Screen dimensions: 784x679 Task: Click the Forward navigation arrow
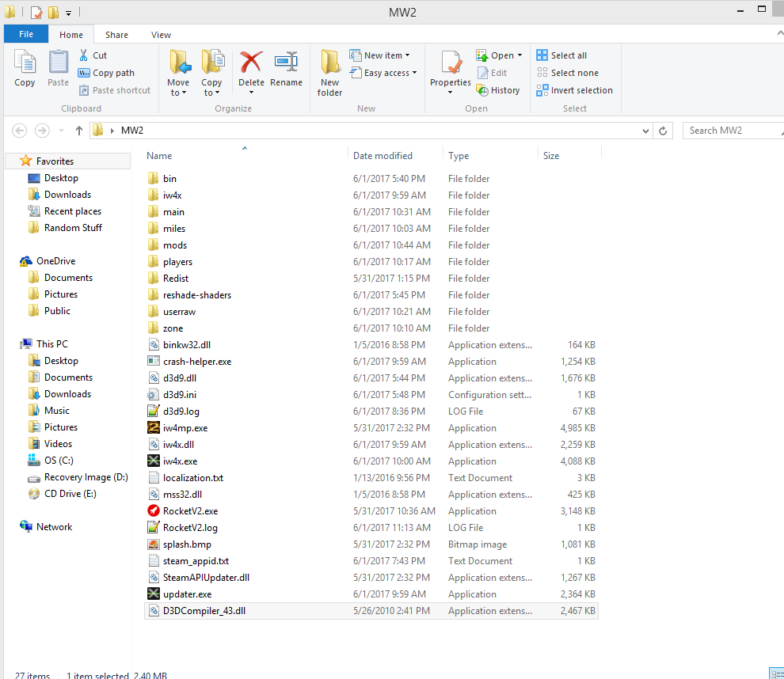point(42,131)
